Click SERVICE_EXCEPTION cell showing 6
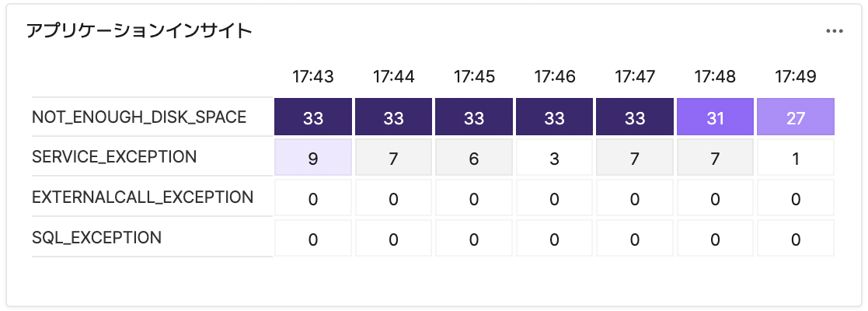 [x=474, y=158]
